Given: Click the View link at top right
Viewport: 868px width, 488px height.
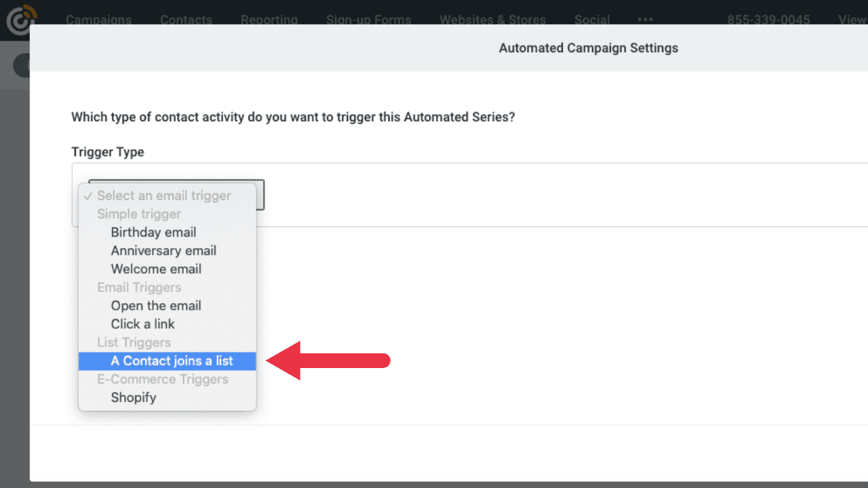Looking at the screenshot, I should pyautogui.click(x=852, y=20).
